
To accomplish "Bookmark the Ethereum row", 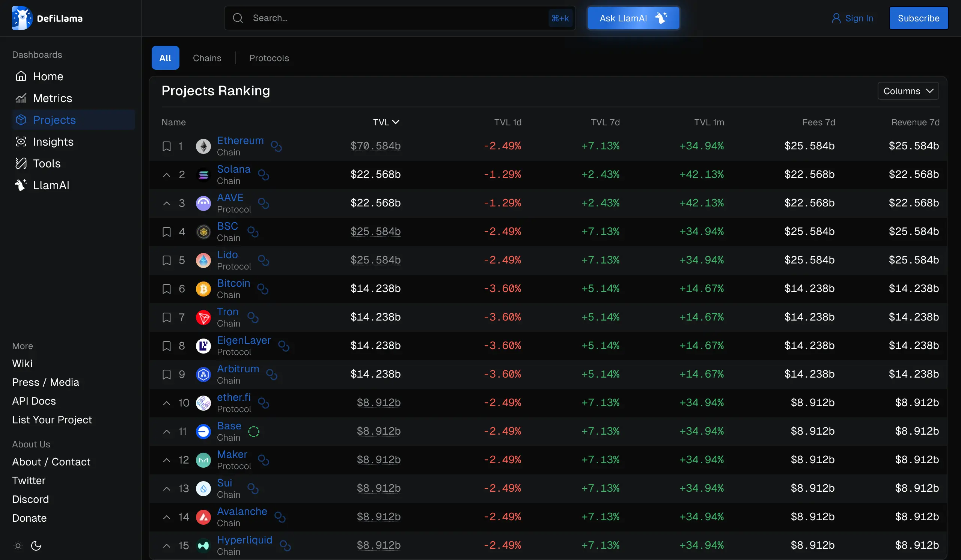I will coord(167,146).
